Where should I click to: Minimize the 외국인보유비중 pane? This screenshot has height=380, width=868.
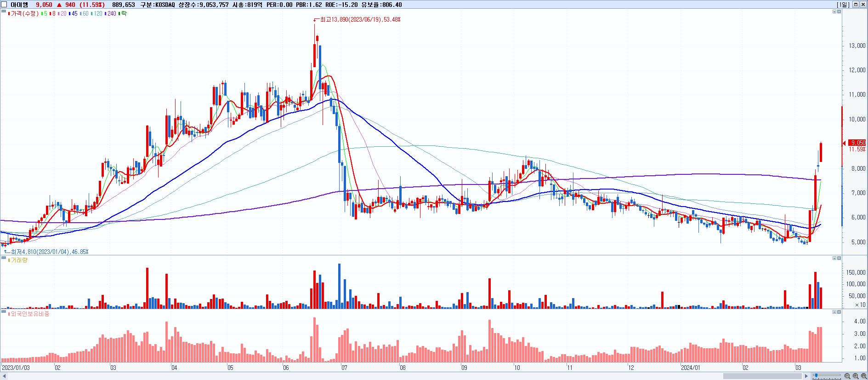pyautogui.click(x=834, y=312)
